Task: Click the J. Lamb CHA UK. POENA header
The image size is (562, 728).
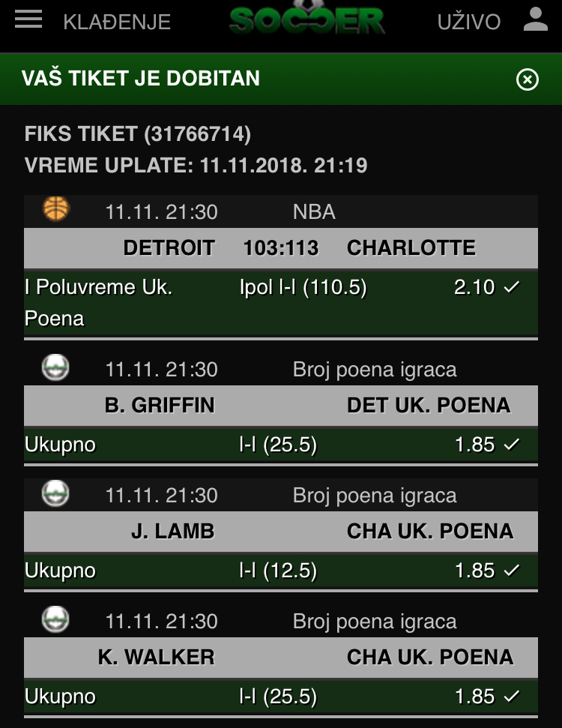Action: [x=281, y=532]
